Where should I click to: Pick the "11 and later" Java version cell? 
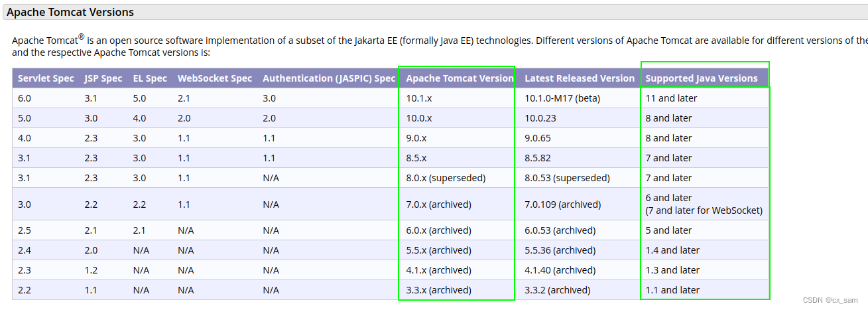tap(672, 98)
